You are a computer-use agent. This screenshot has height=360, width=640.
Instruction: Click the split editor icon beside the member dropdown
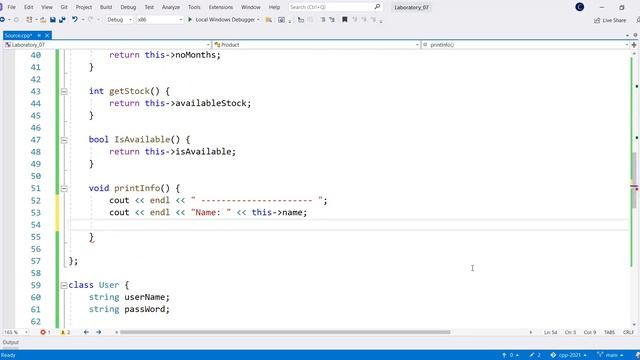[x=634, y=44]
